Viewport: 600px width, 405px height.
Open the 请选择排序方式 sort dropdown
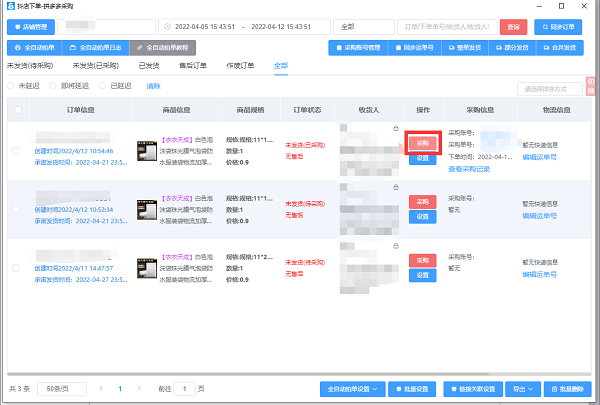[x=550, y=89]
